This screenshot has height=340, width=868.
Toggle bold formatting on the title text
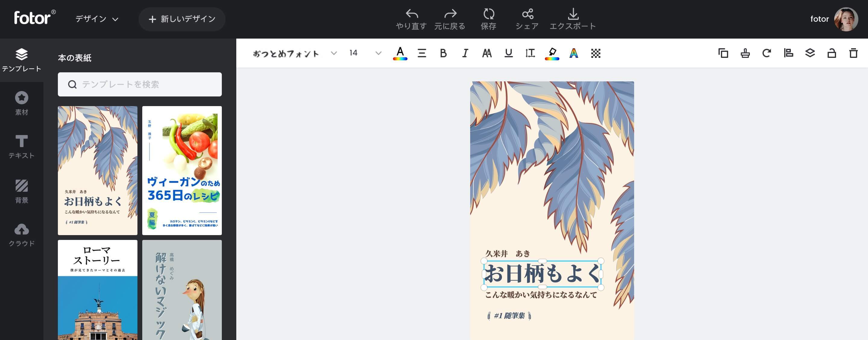point(443,53)
